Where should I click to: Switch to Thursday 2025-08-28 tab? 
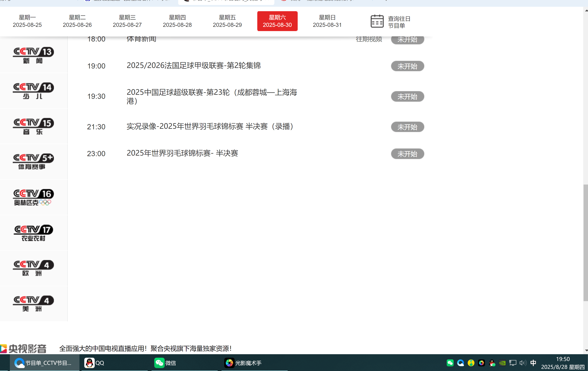click(x=177, y=21)
